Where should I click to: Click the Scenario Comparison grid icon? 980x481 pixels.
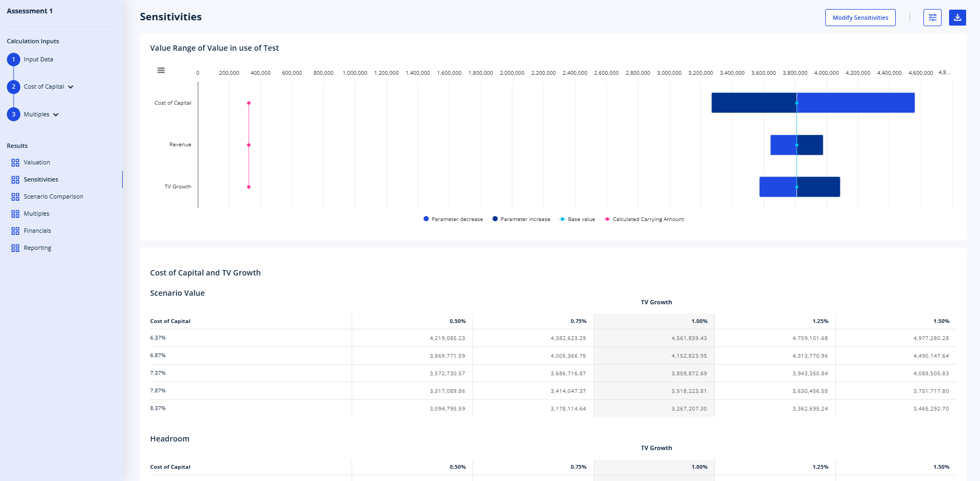(x=15, y=197)
